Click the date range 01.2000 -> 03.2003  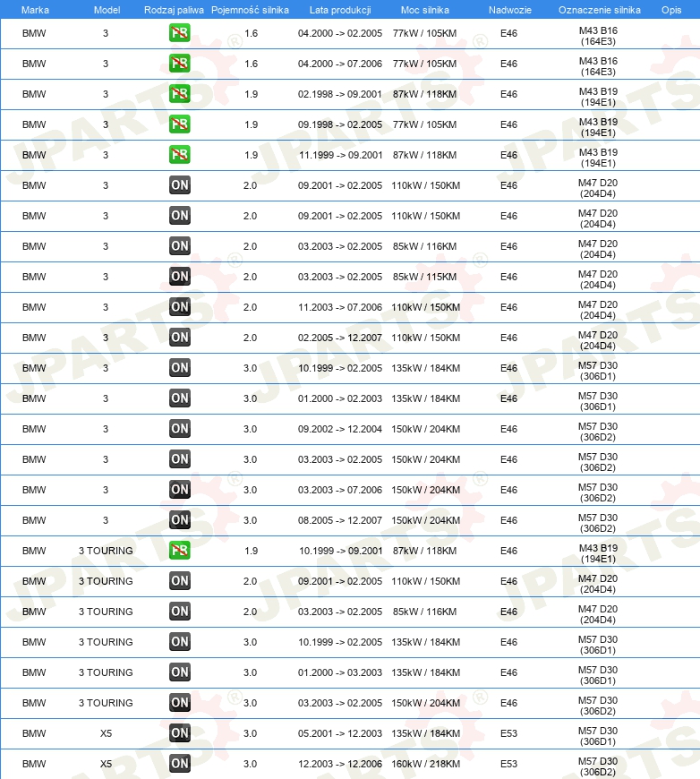coord(340,672)
